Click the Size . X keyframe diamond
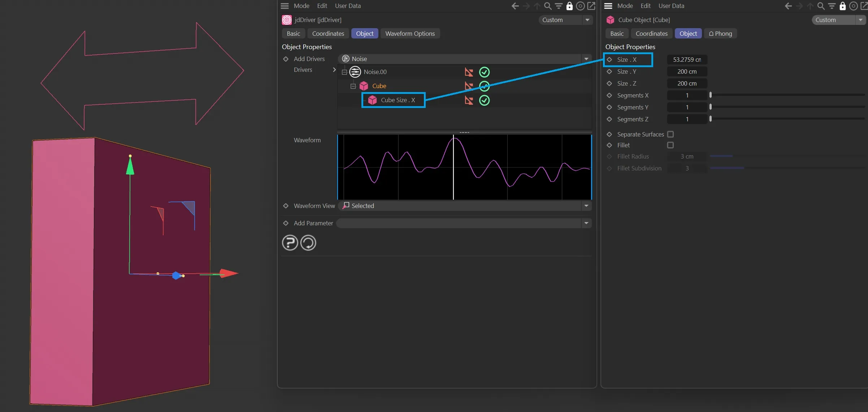Image resolution: width=868 pixels, height=412 pixels. 609,60
